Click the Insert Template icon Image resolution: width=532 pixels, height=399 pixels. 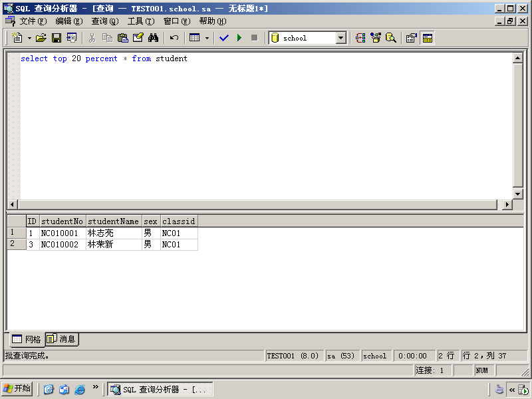(72, 38)
